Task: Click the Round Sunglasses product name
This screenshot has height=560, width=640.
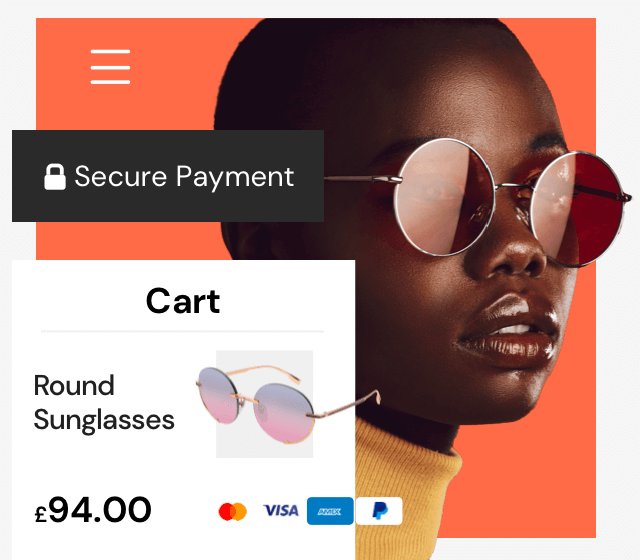Action: (x=104, y=402)
